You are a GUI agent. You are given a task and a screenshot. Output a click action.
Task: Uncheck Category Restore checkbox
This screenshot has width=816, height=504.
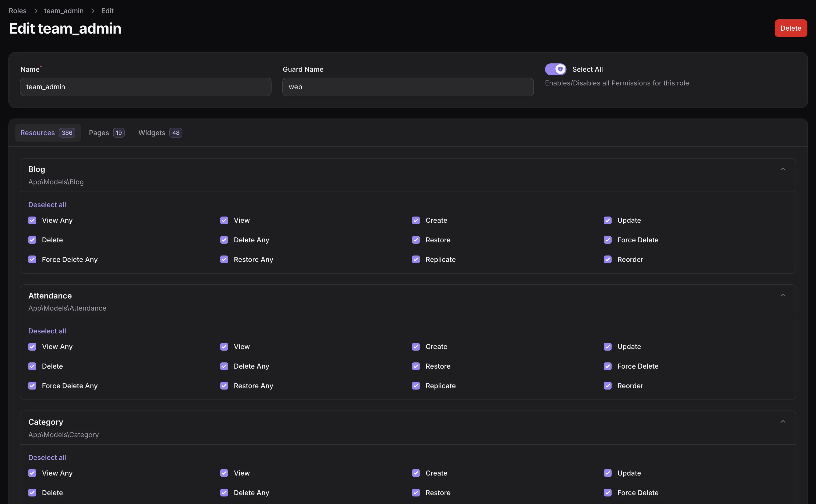click(416, 493)
